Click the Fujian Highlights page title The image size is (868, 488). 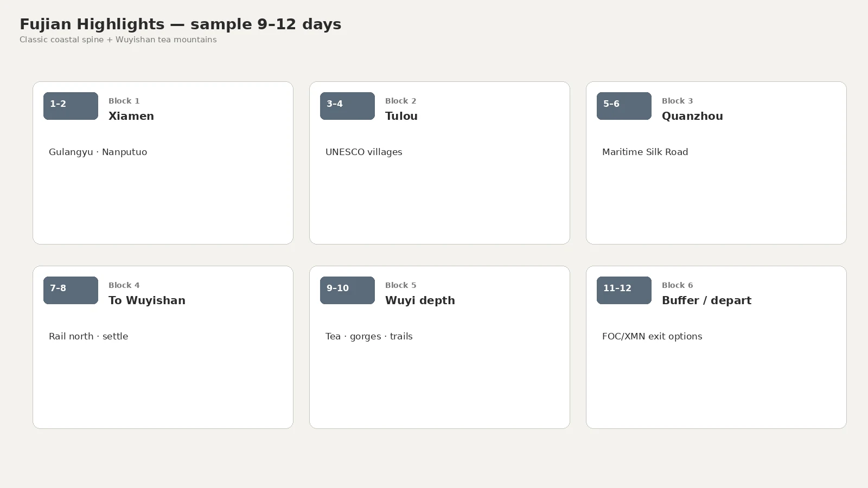[181, 24]
